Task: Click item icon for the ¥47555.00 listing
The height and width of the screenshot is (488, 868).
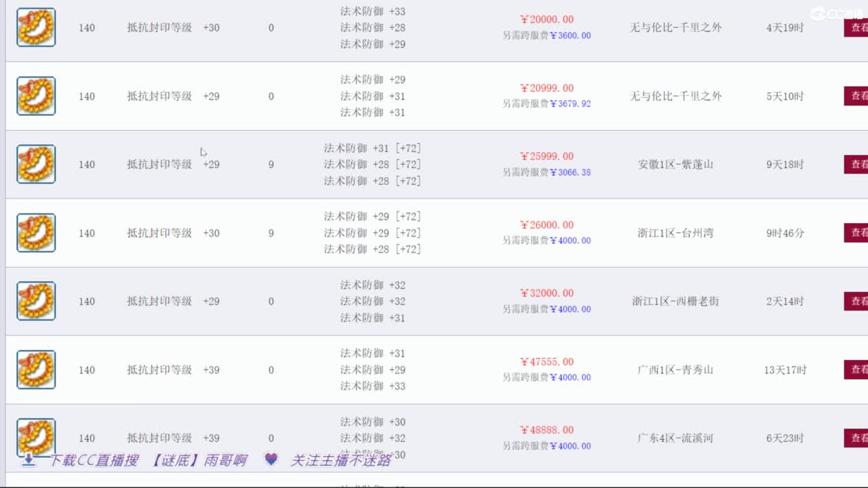Action: pyautogui.click(x=36, y=369)
